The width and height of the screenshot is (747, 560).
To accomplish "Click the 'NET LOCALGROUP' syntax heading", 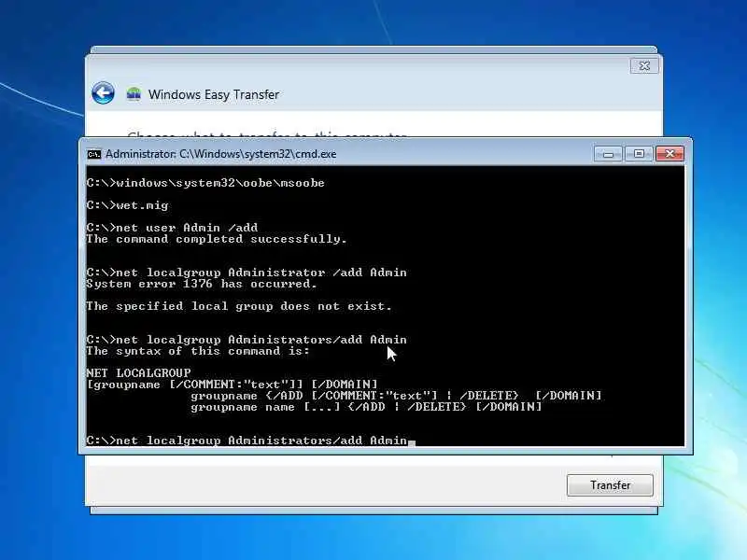I will [x=138, y=372].
